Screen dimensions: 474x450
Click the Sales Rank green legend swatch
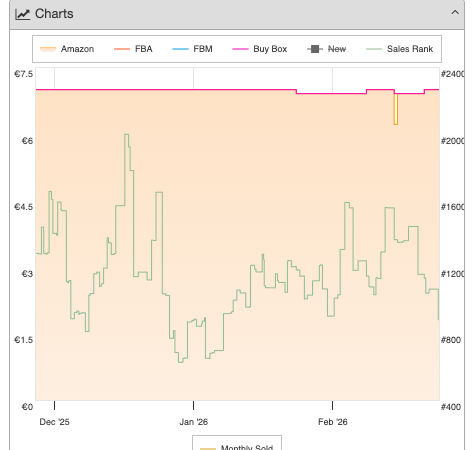click(374, 49)
